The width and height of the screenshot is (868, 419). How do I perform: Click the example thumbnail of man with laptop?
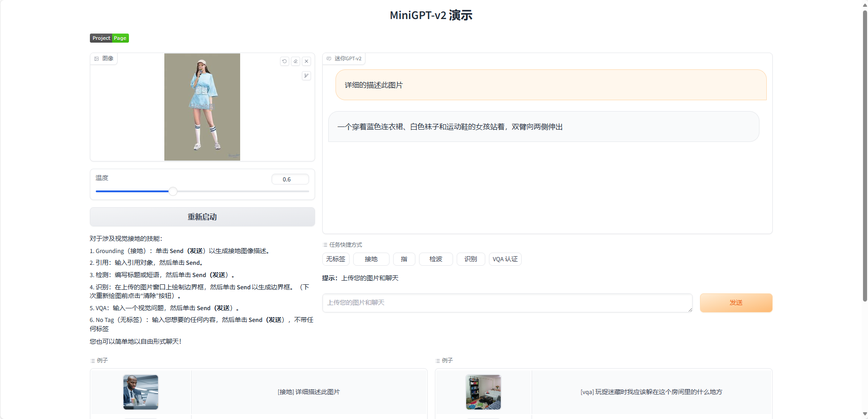coord(141,392)
